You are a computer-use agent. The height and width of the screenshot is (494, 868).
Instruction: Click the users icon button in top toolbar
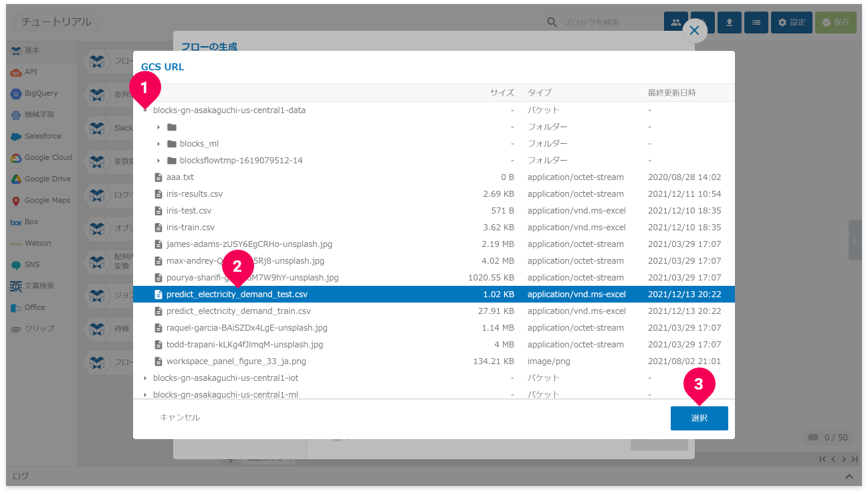[676, 22]
